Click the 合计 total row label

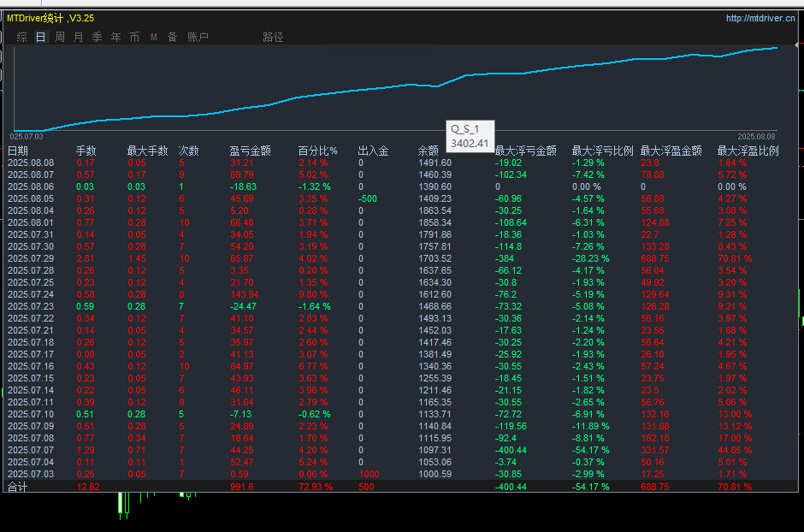[x=18, y=487]
